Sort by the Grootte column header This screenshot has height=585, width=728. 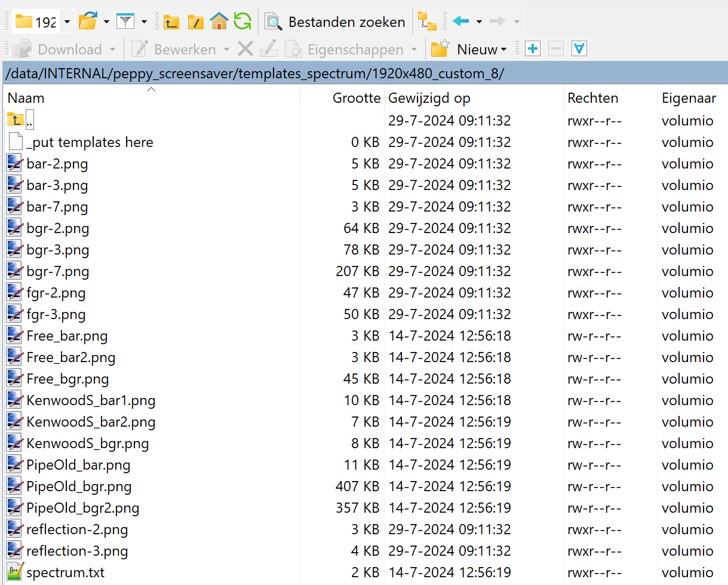click(357, 98)
